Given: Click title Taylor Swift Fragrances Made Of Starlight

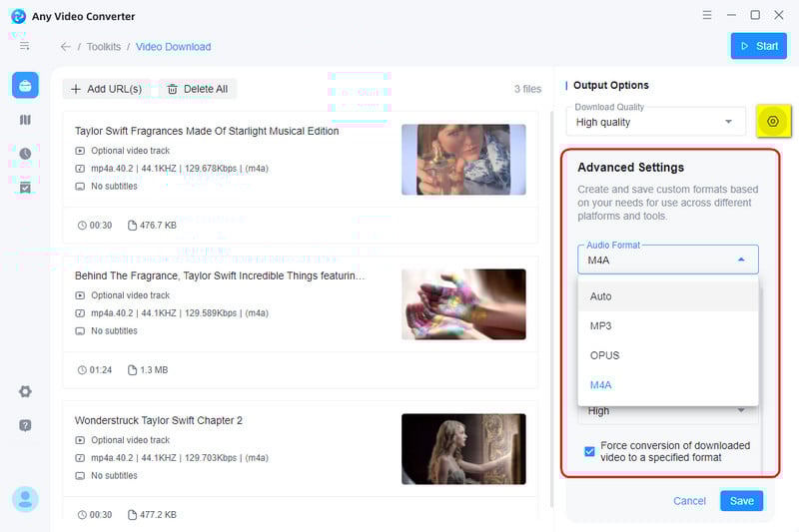Looking at the screenshot, I should [207, 131].
